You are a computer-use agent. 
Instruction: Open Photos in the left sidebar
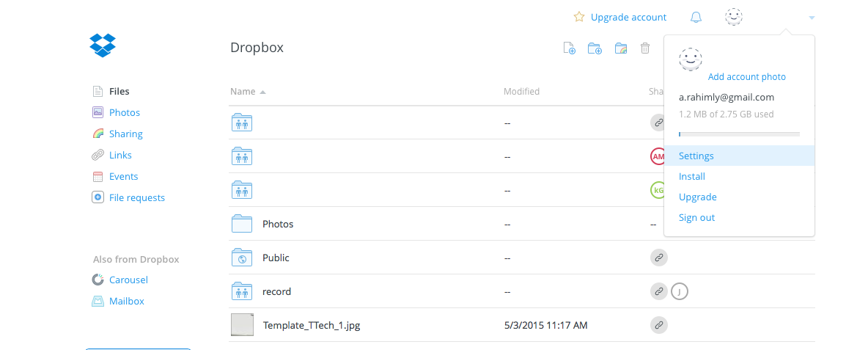click(x=125, y=112)
